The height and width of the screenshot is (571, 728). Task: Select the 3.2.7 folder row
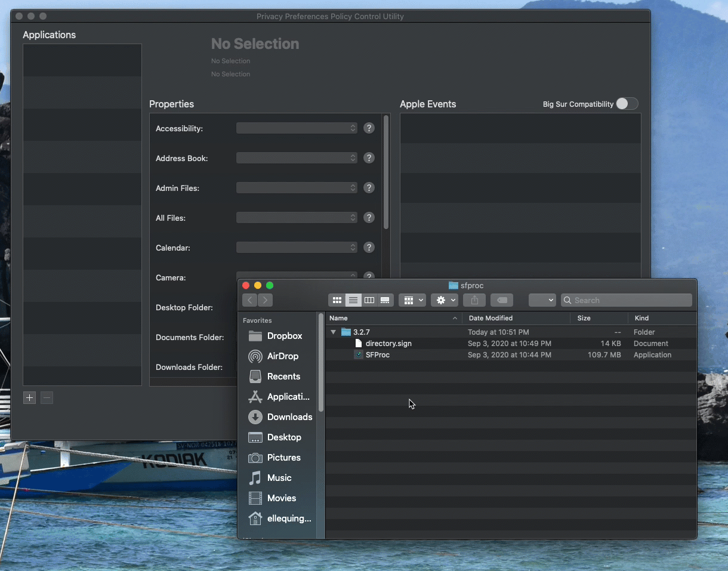(x=511, y=332)
